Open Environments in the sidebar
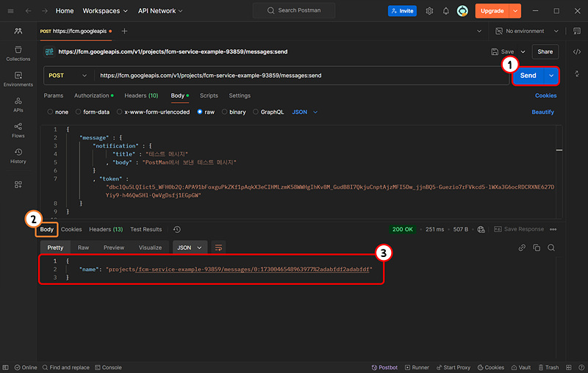The image size is (588, 373). click(18, 79)
